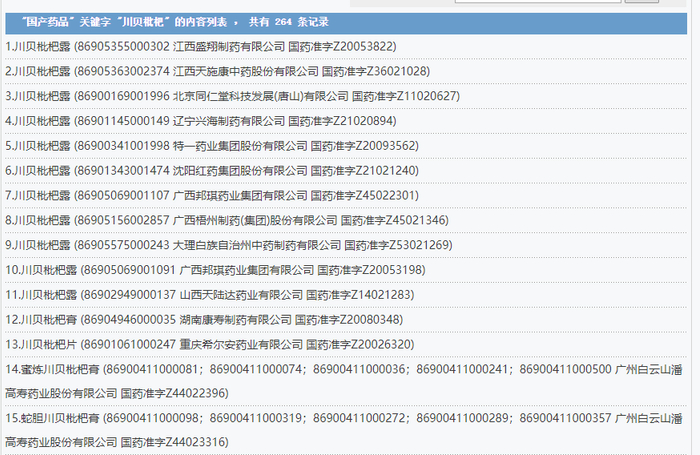Select the 北京同仁堂科技发展(唐山)有限公司 entry

coord(233,96)
